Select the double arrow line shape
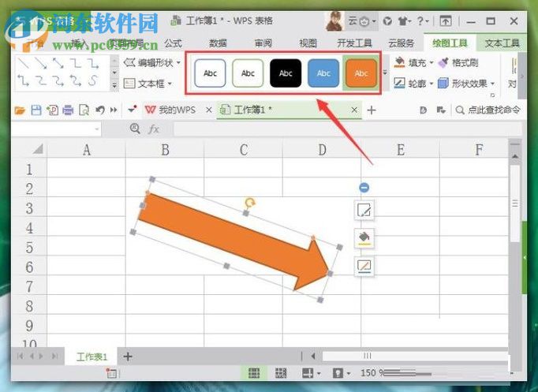 [58, 63]
